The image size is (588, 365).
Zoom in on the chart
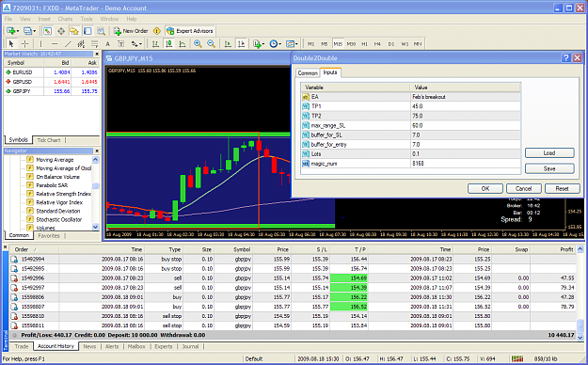pyautogui.click(x=198, y=44)
